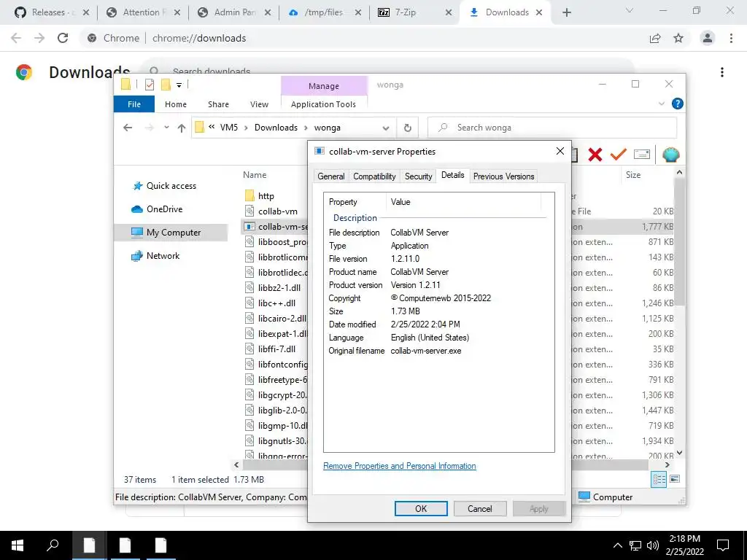The height and width of the screenshot is (560, 747).
Task: Click the Chrome address bar URL
Action: click(x=199, y=38)
